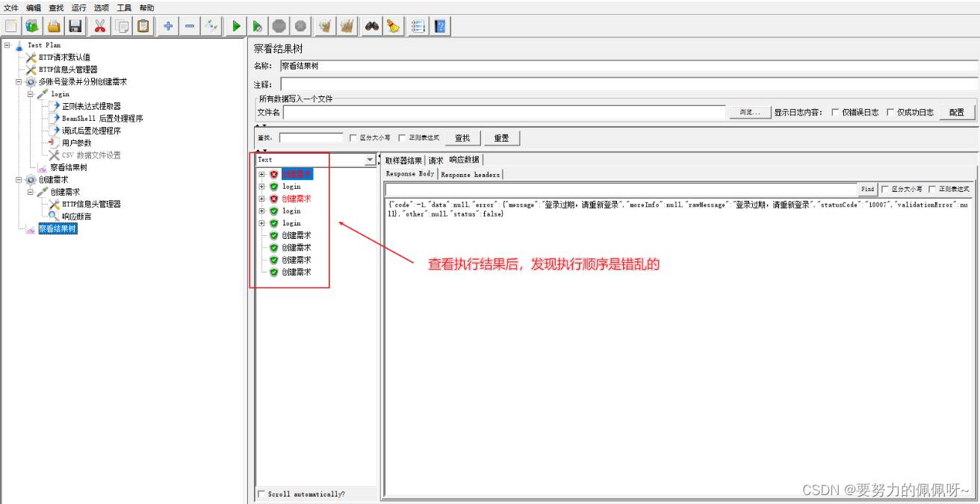Screen dimensions: 980x504
Task: Open Search with the binoculars icon
Action: [371, 26]
